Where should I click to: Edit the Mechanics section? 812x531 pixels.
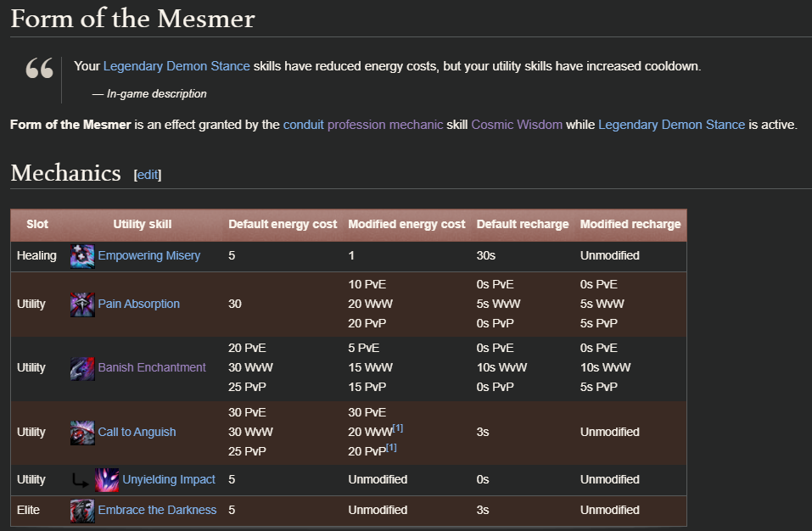(x=148, y=175)
